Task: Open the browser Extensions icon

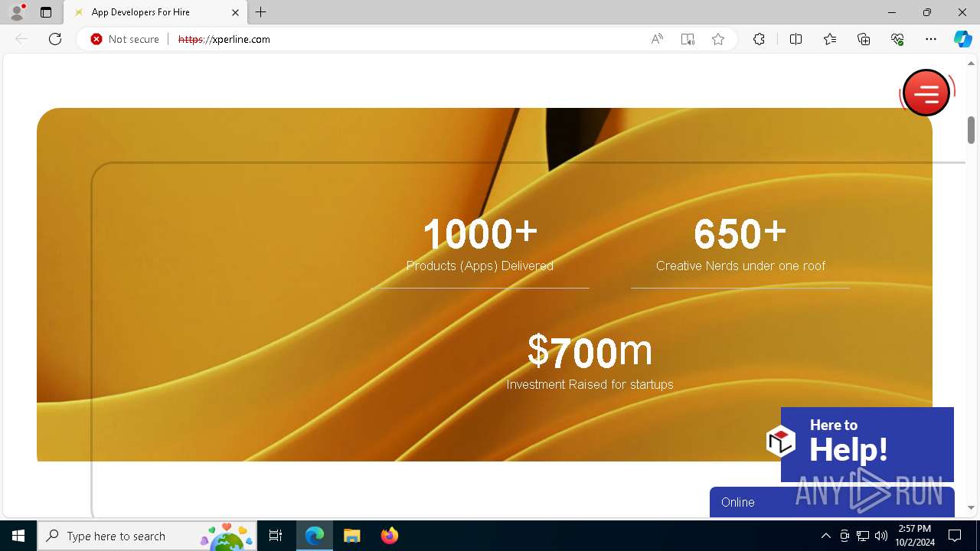Action: click(759, 39)
